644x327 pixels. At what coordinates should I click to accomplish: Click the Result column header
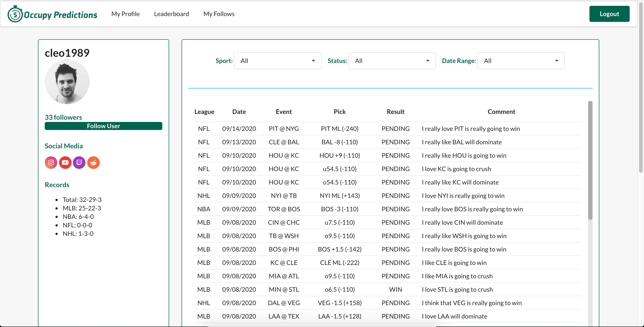click(396, 112)
